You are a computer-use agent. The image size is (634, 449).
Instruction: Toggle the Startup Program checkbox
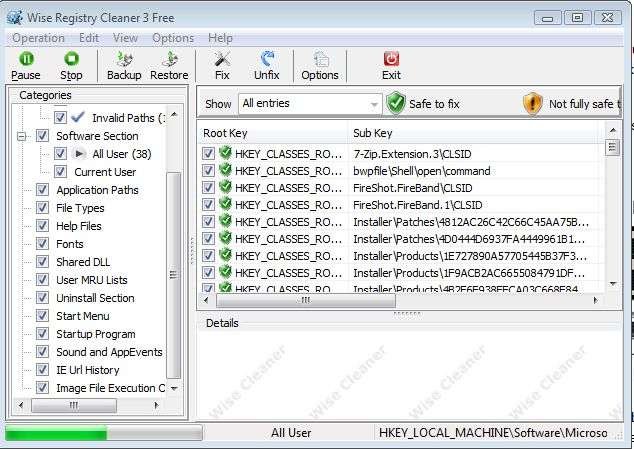[x=42, y=334]
